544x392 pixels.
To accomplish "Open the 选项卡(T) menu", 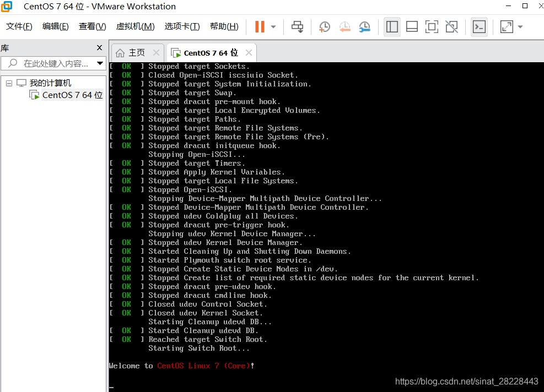I will click(x=182, y=26).
